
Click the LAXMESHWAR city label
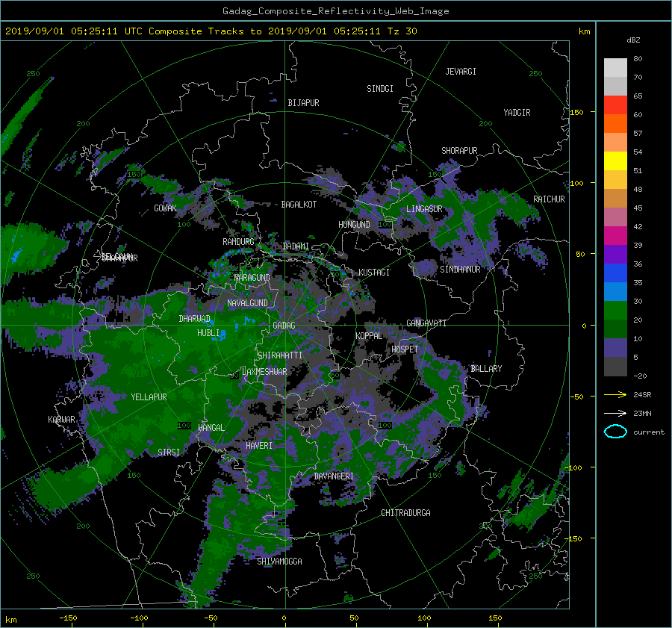tap(264, 372)
